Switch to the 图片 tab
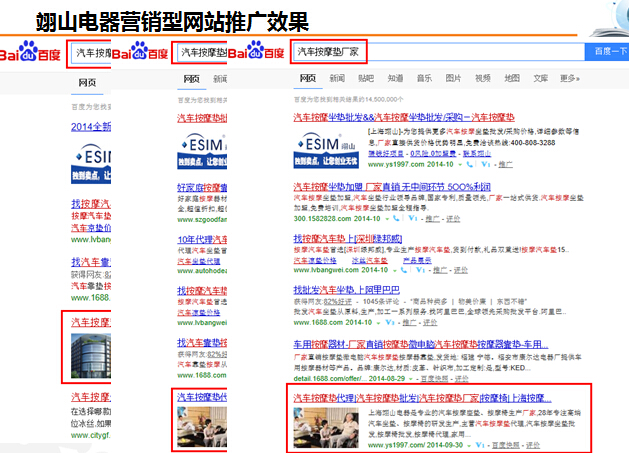The image size is (629, 453). click(453, 78)
